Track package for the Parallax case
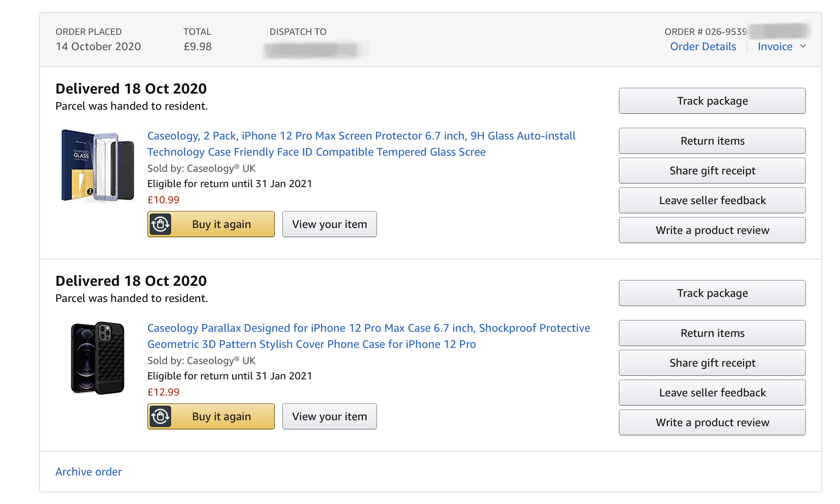Image resolution: width=840 pixels, height=504 pixels. coord(712,293)
